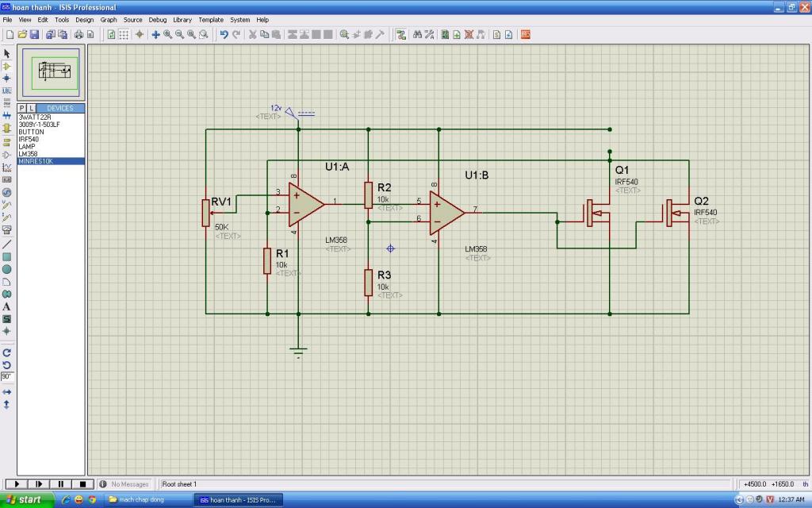Open the Design menu
812x508 pixels.
[84, 19]
